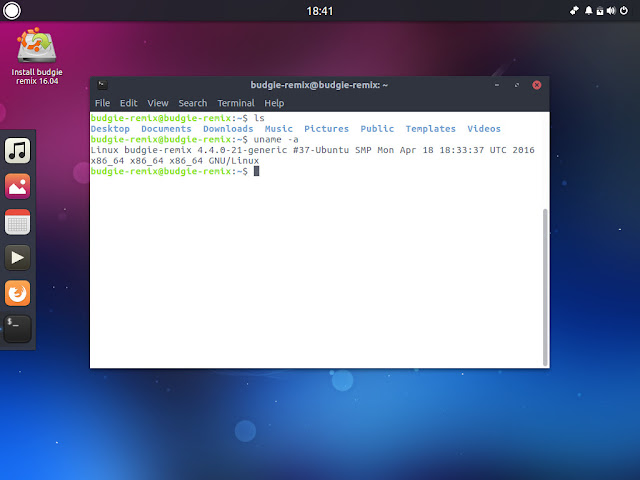The image size is (640, 480).
Task: Click the Videos directory name
Action: [484, 129]
